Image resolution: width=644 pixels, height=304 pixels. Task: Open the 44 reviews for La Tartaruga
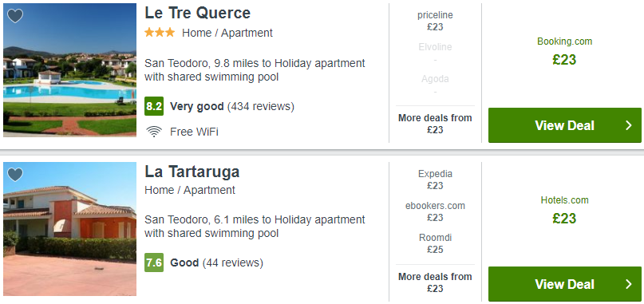pos(233,263)
